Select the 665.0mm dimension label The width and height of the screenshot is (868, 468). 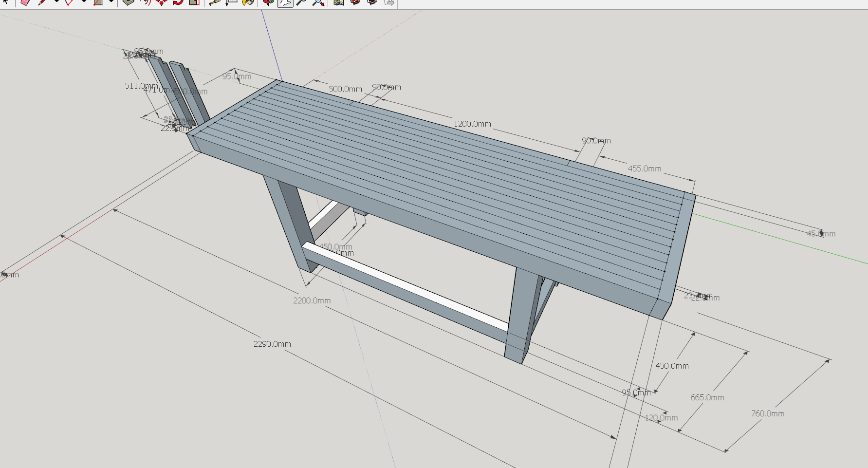[707, 397]
